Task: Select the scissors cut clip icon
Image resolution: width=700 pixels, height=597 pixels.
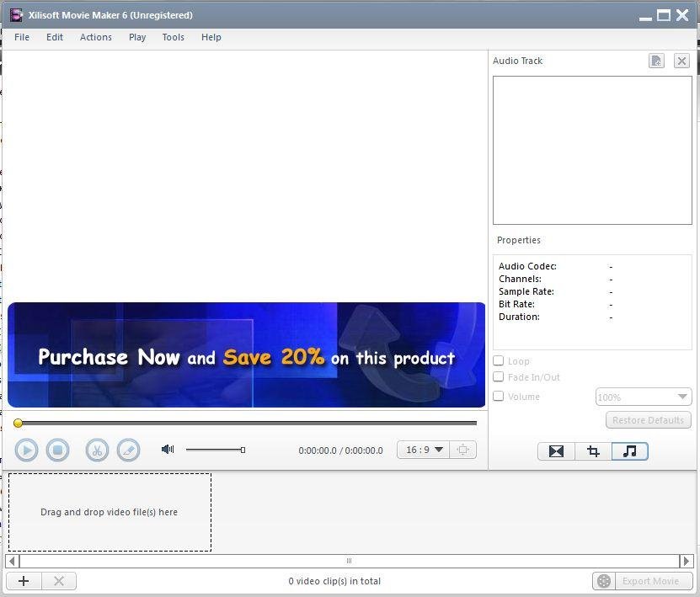Action: point(97,450)
